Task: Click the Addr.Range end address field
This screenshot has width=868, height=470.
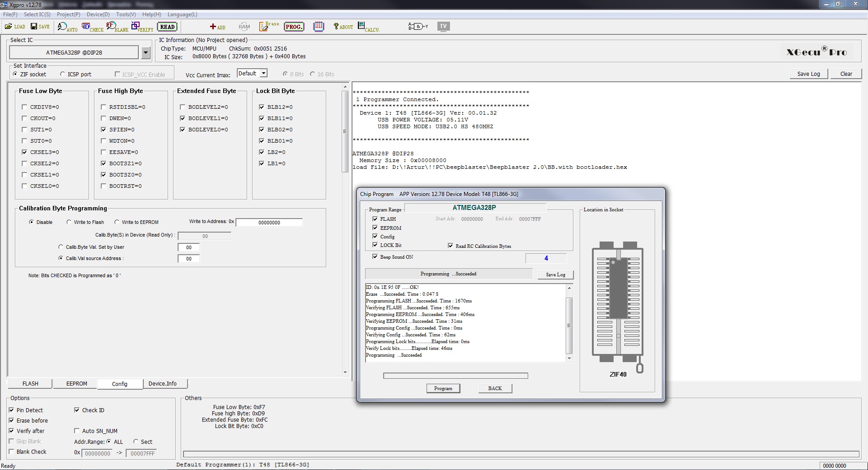Action: pos(142,453)
